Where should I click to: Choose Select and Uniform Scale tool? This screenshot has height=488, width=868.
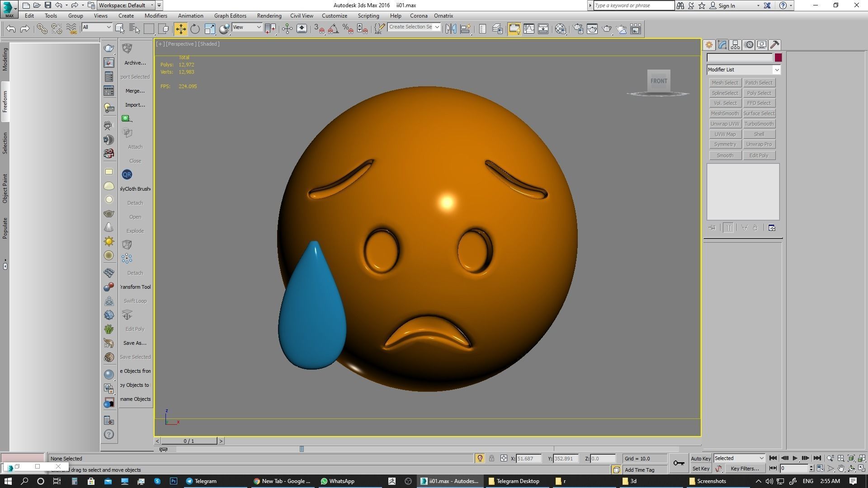click(x=210, y=29)
